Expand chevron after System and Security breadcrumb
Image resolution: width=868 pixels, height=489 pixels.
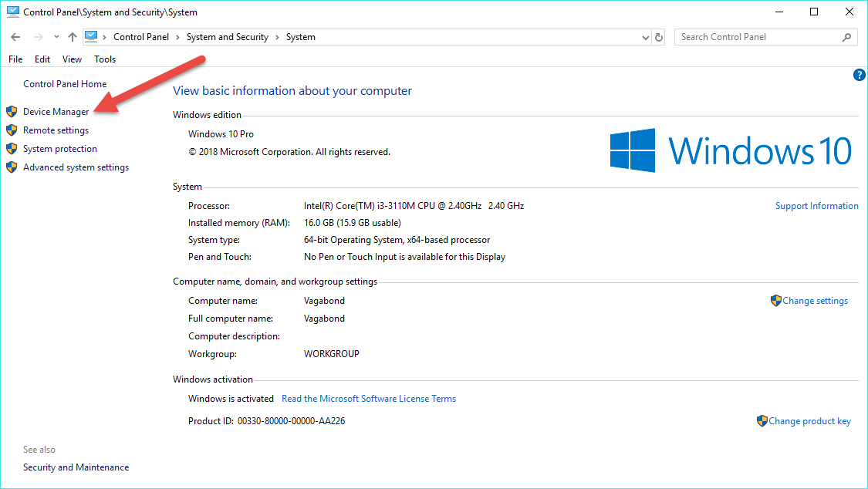click(277, 37)
